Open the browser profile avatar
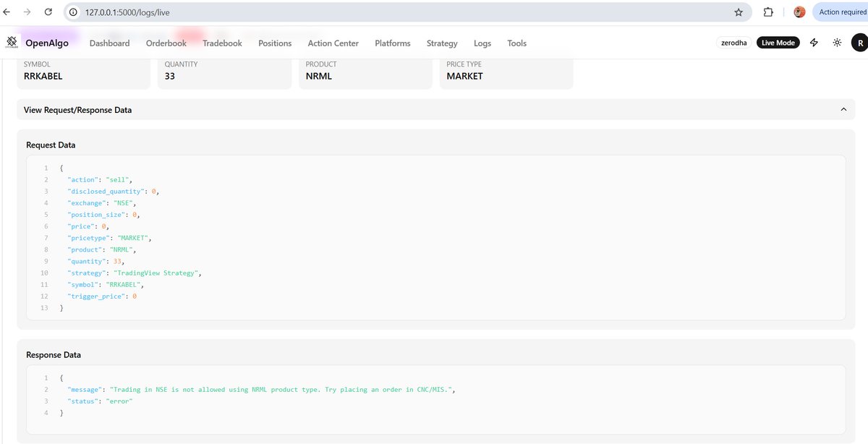Viewport: 868px width, 444px height. point(799,12)
